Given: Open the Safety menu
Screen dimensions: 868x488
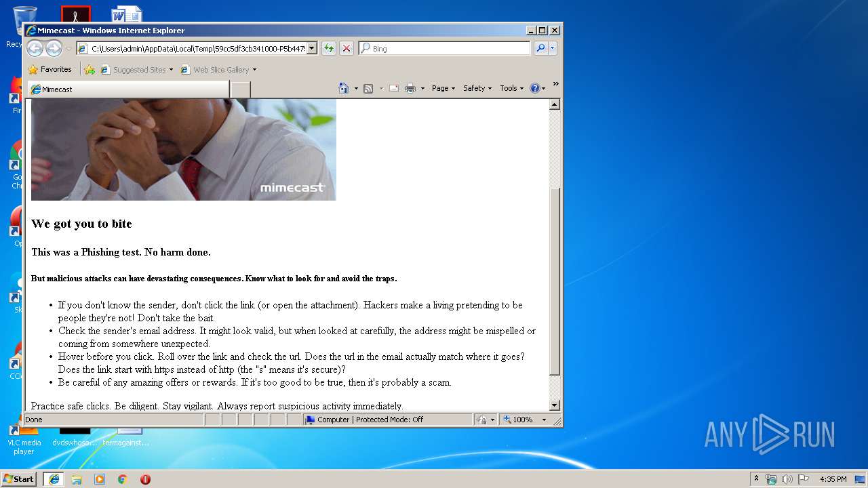Looking at the screenshot, I should (x=477, y=88).
